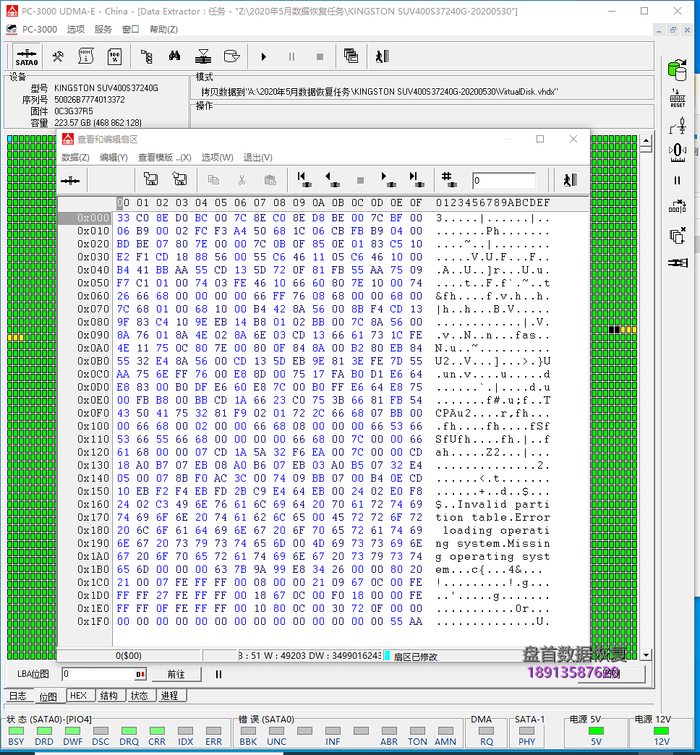
Task: Click the LBA位图 input field
Action: tap(98, 674)
